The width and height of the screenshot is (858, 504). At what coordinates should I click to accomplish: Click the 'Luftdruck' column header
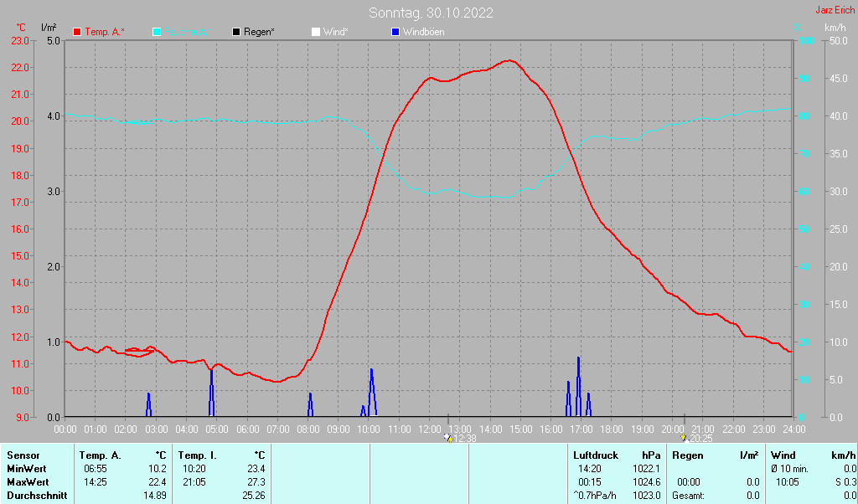coord(596,455)
